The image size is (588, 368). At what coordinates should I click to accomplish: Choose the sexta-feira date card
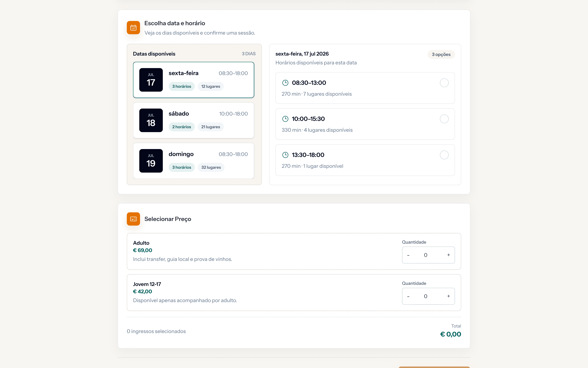tap(194, 80)
